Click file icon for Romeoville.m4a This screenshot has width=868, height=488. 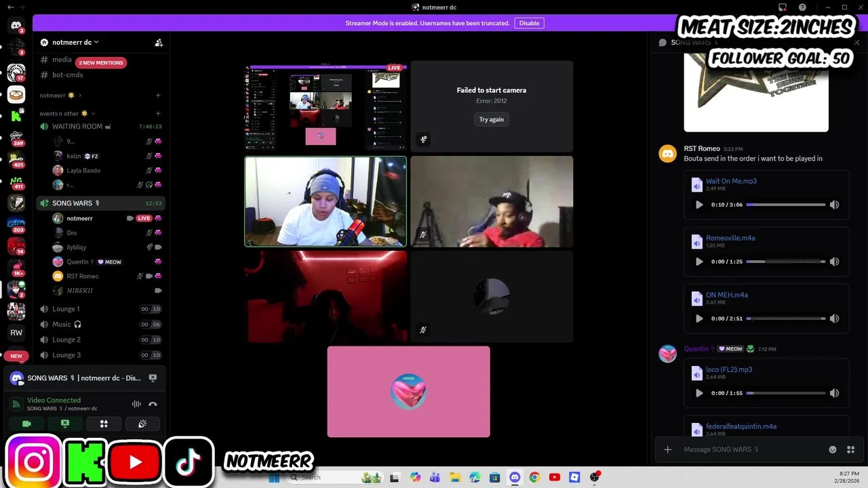(696, 242)
